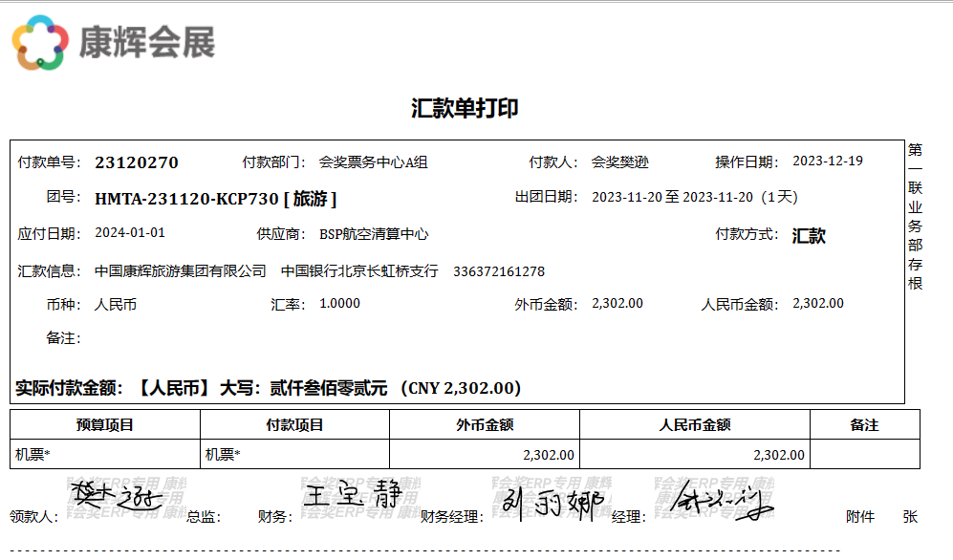This screenshot has height=560, width=953.
Task: Click the actual payment amount line
Action: (269, 388)
